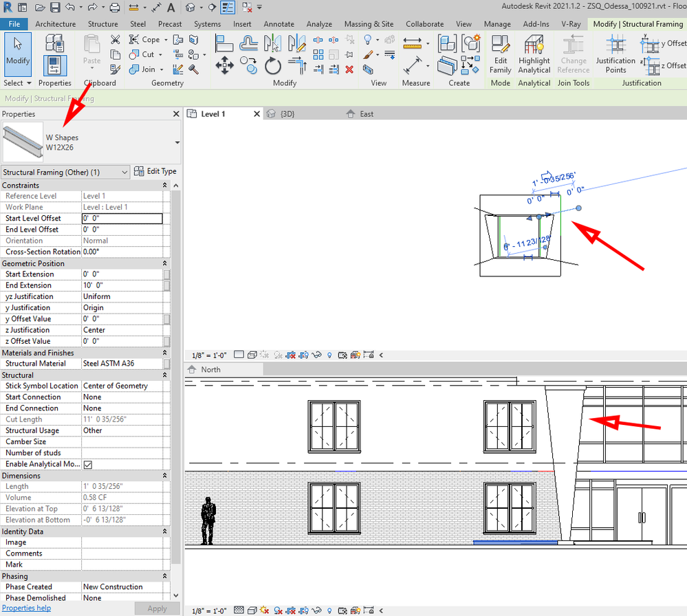Open Edit Family mode
The width and height of the screenshot is (687, 616).
[x=500, y=55]
